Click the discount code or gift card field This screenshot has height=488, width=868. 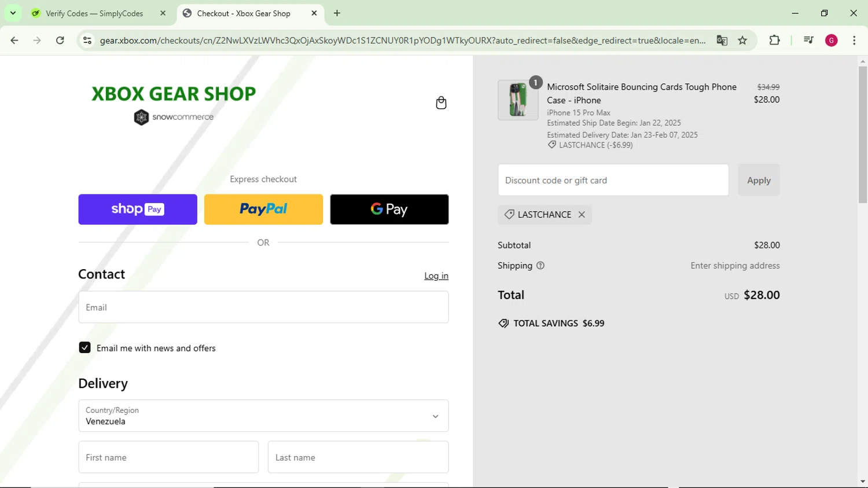[x=613, y=180]
